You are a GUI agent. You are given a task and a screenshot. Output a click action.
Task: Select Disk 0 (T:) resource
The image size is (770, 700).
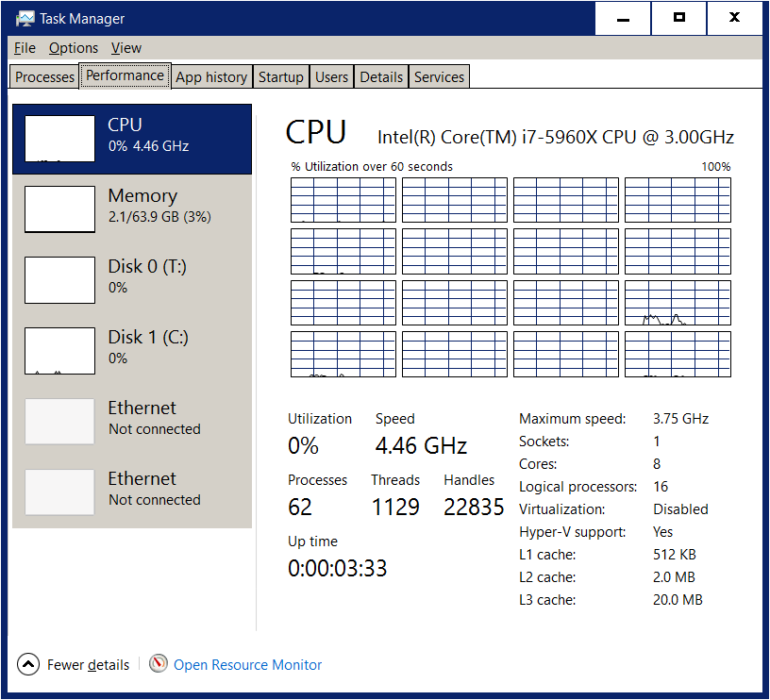132,280
